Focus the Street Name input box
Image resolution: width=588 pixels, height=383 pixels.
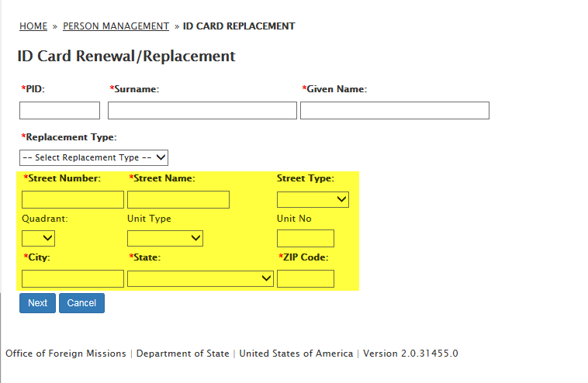[178, 200]
